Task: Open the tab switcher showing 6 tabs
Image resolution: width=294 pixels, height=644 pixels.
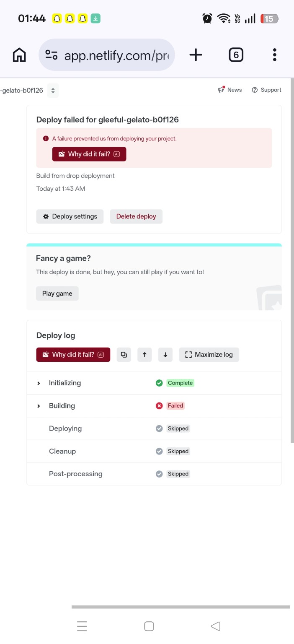Action: point(236,55)
